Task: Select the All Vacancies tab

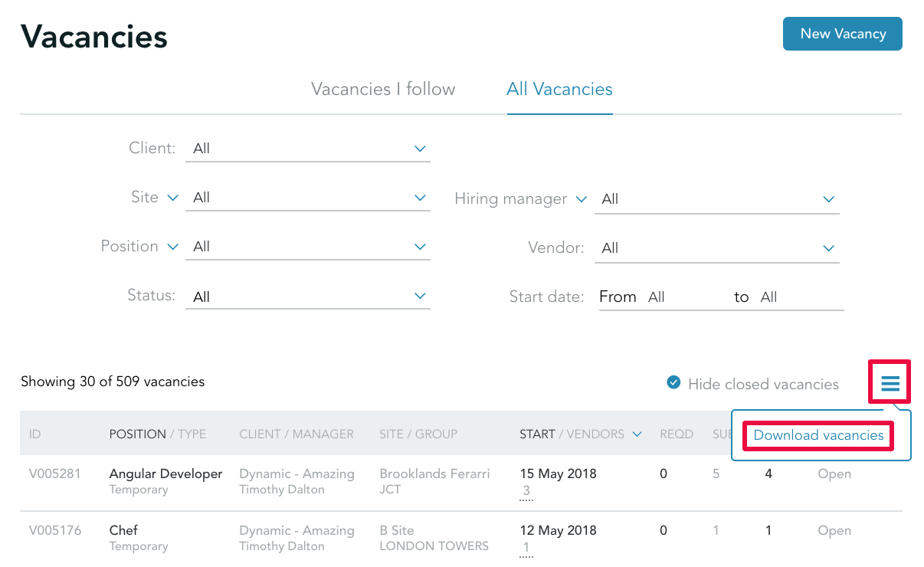Action: pyautogui.click(x=559, y=89)
